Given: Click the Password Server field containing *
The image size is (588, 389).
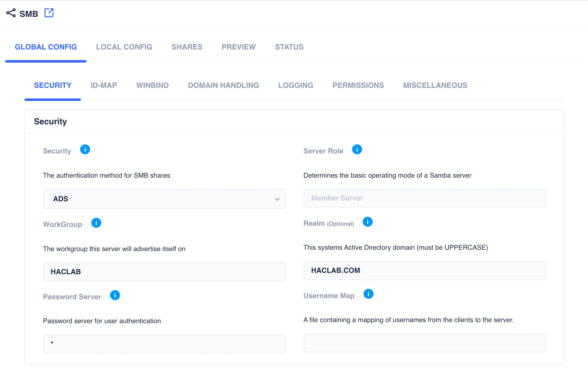Looking at the screenshot, I should [164, 344].
